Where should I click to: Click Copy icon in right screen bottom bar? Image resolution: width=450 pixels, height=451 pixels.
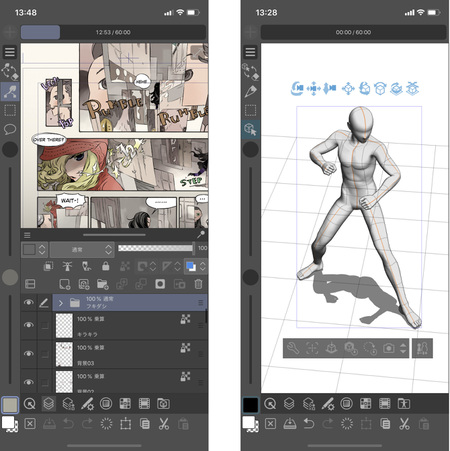[x=385, y=424]
